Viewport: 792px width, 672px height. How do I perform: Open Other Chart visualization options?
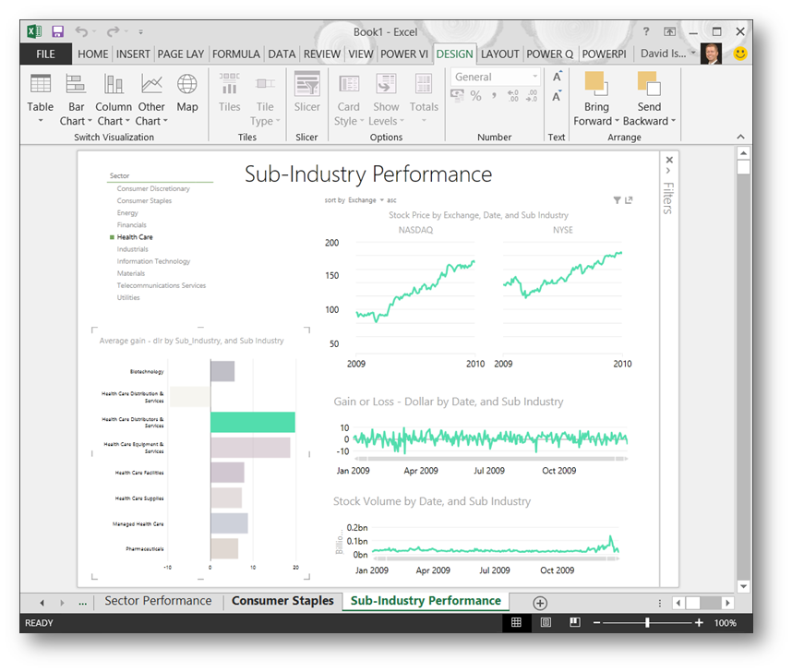tap(151, 99)
